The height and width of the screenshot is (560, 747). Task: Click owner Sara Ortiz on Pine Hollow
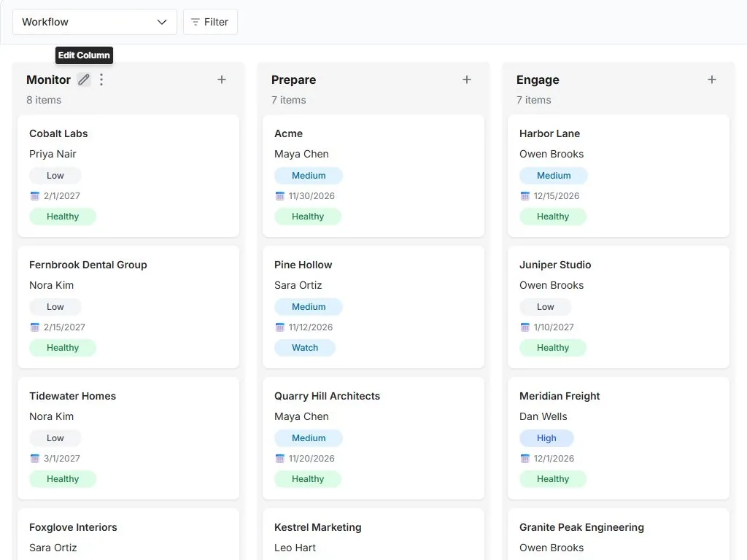(x=298, y=285)
